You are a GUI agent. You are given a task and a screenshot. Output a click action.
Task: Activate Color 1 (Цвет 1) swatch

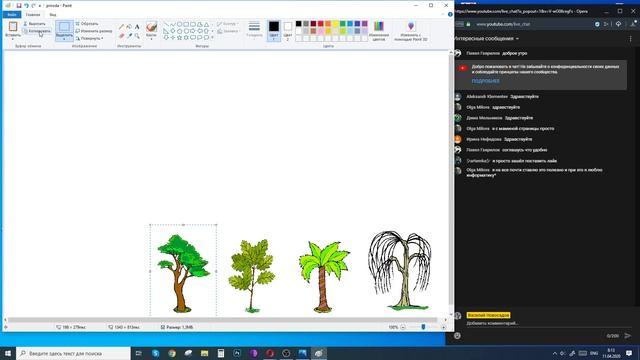tap(274, 31)
